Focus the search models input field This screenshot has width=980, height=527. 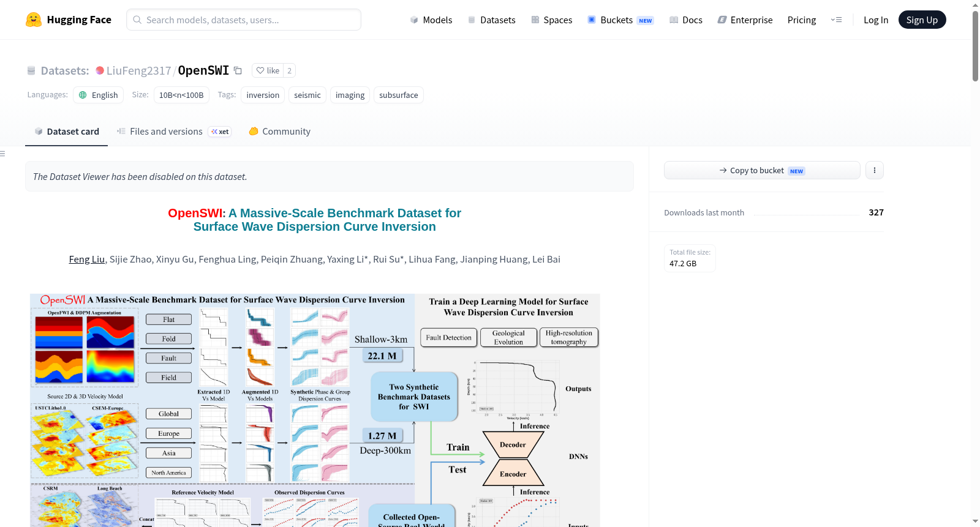tap(244, 20)
